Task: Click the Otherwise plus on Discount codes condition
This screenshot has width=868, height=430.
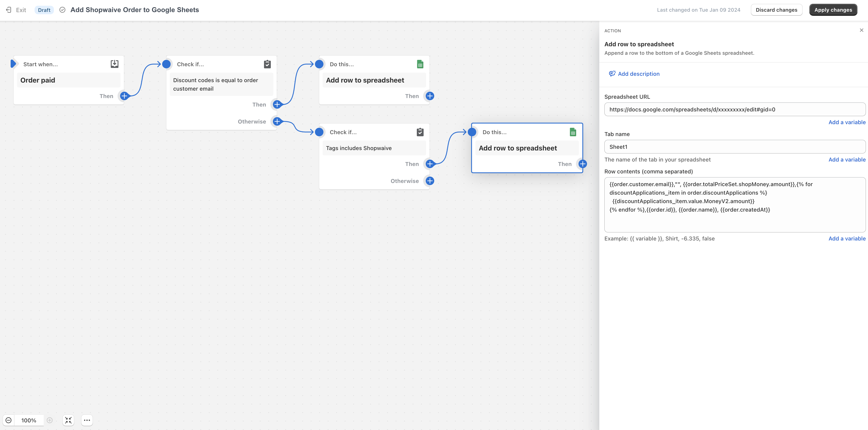Action: click(x=277, y=121)
